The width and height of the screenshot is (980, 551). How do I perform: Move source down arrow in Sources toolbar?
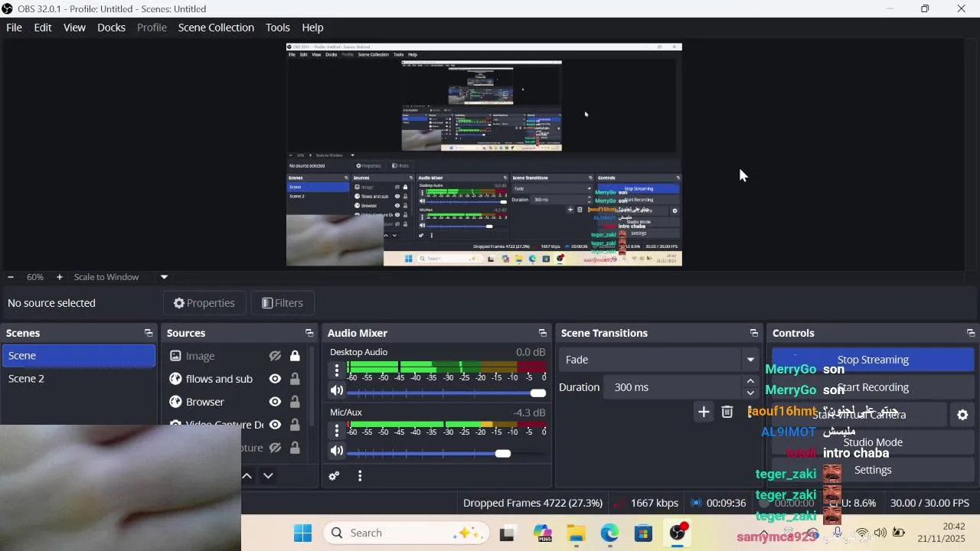pos(268,476)
